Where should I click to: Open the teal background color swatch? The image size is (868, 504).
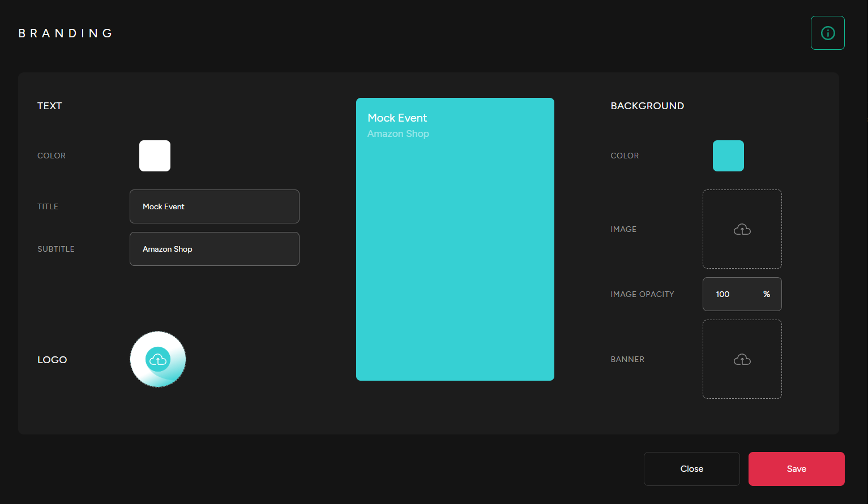point(728,156)
